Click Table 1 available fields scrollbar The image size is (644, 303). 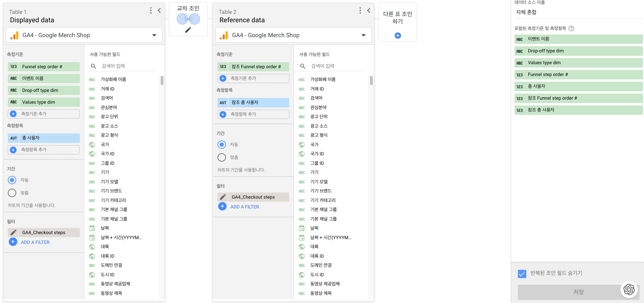162,80
